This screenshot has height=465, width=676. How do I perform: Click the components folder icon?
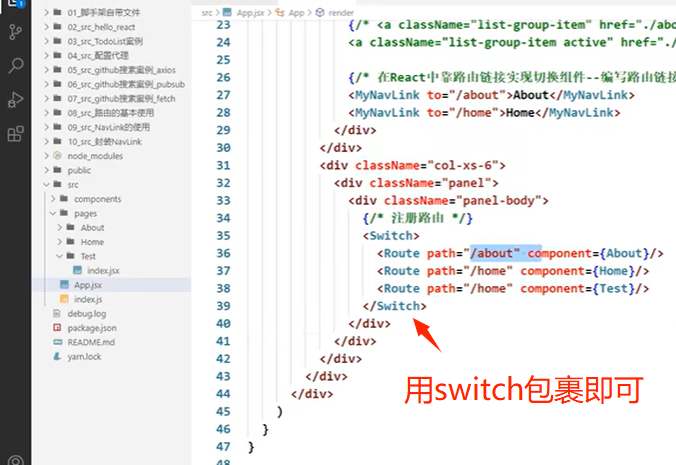pyautogui.click(x=64, y=198)
